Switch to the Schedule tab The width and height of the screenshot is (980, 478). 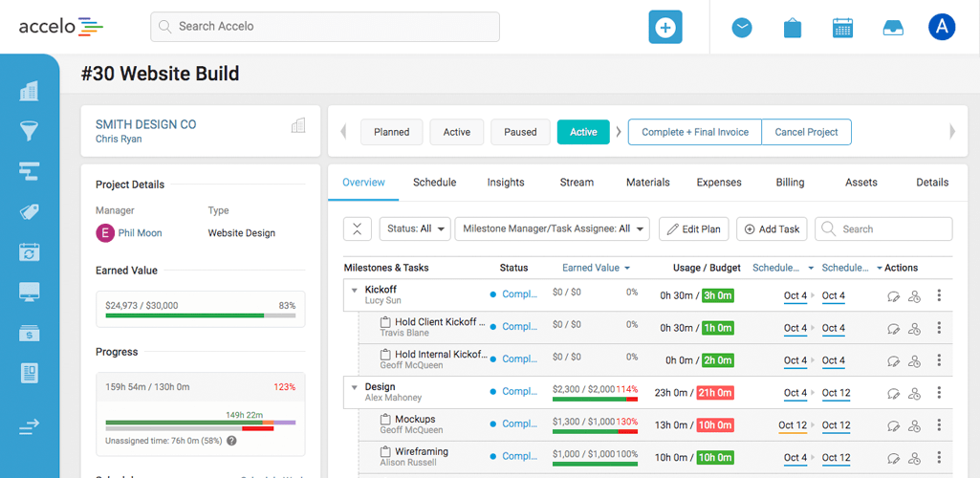(x=434, y=183)
